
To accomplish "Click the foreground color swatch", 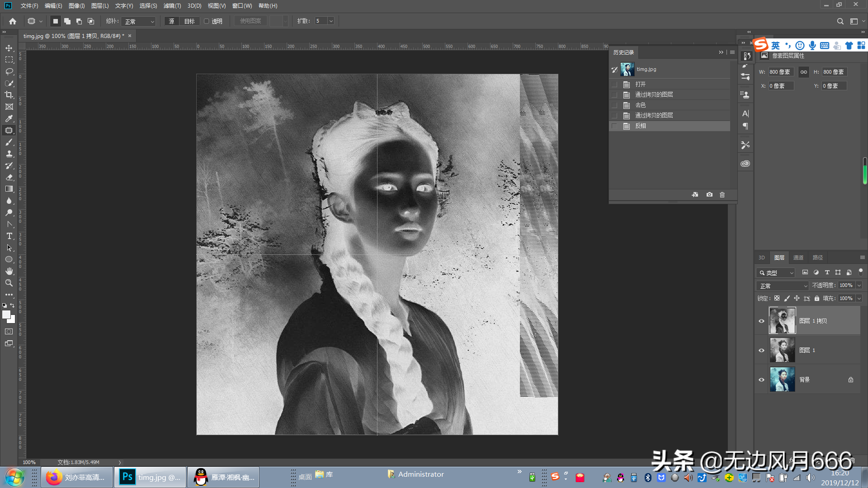I will 6,314.
